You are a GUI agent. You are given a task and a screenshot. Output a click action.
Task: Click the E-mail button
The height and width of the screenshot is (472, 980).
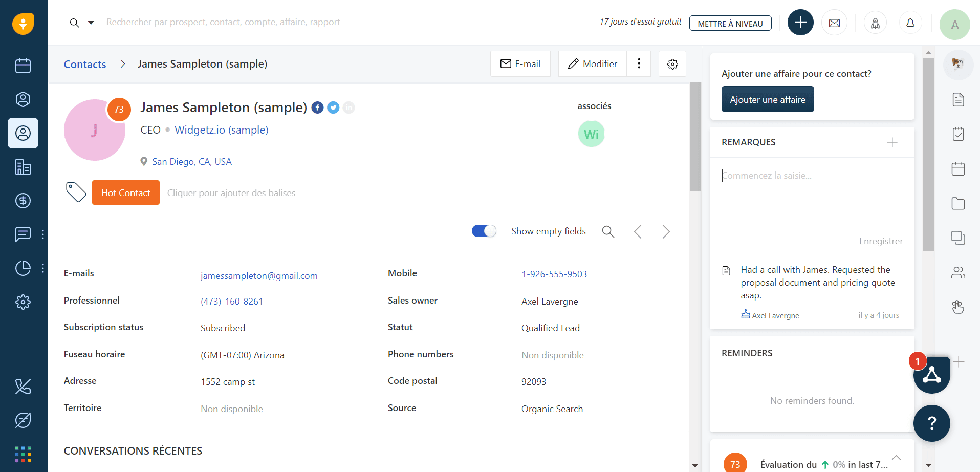pyautogui.click(x=520, y=64)
